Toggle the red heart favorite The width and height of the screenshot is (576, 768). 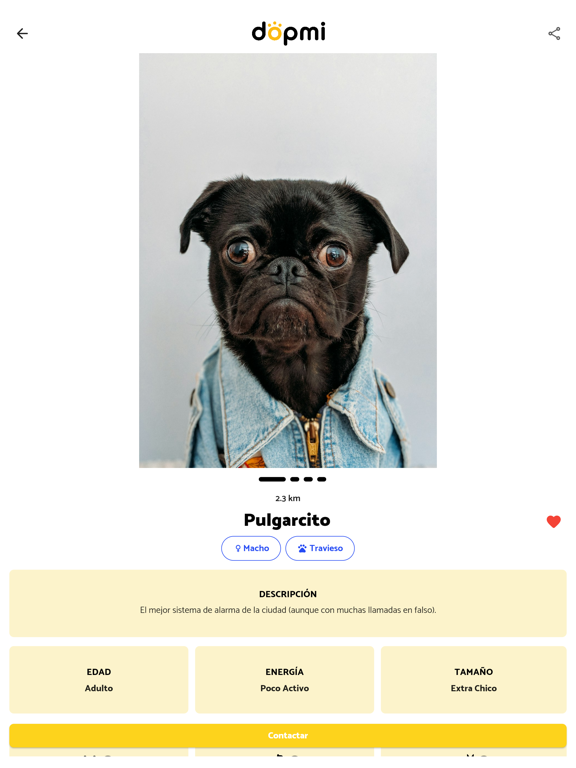(x=553, y=522)
